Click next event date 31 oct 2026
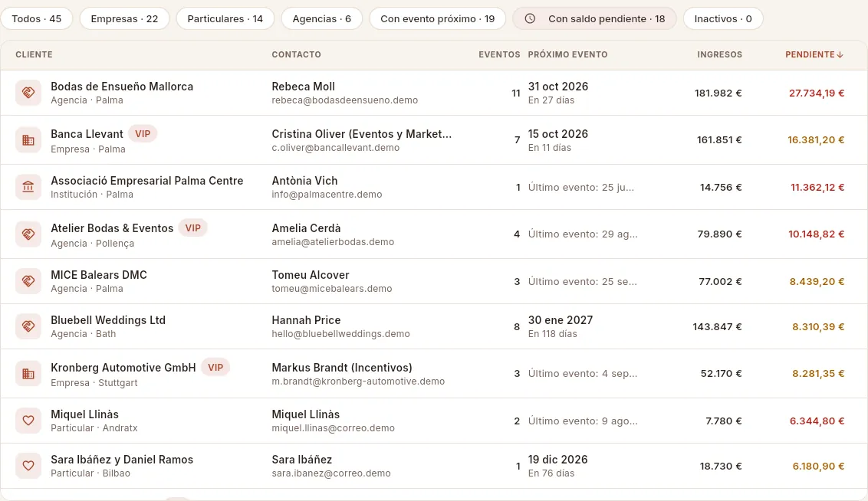This screenshot has width=868, height=501. [558, 87]
